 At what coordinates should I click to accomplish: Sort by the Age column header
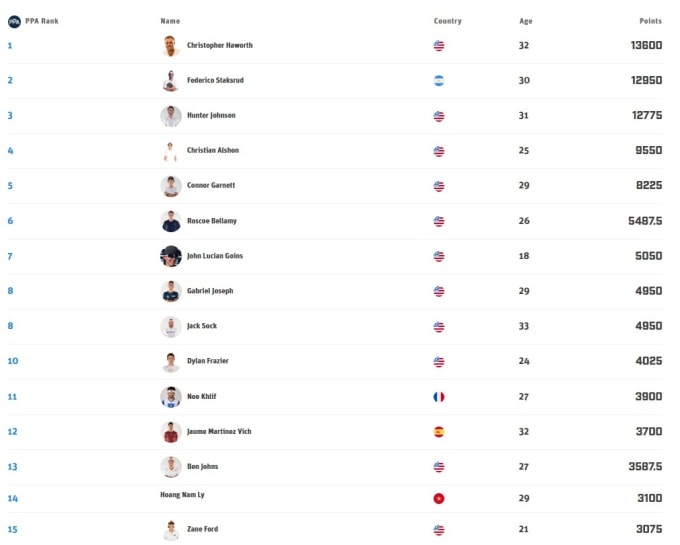(x=525, y=21)
